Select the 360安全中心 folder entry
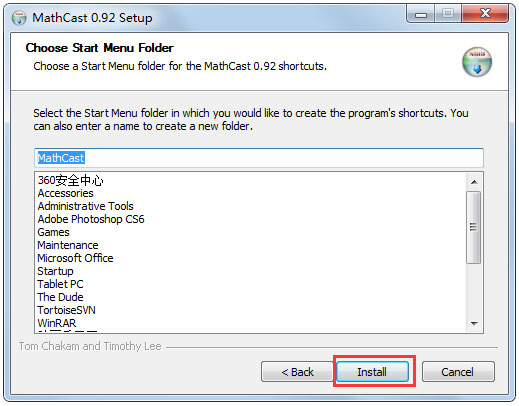Image resolution: width=519 pixels, height=406 pixels. click(70, 180)
